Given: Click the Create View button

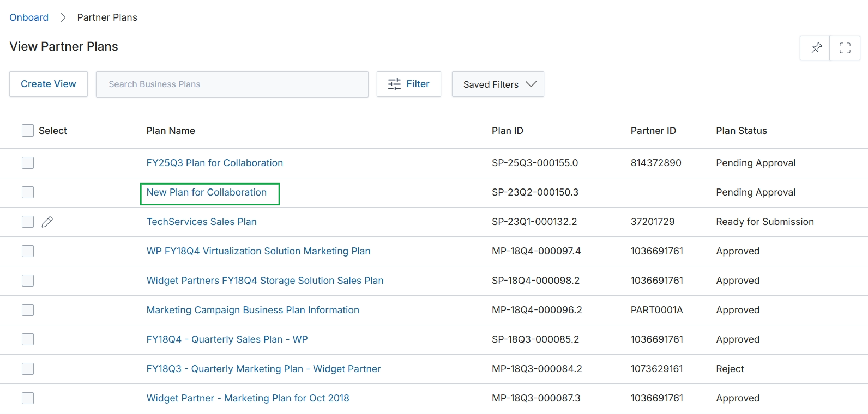Looking at the screenshot, I should [49, 84].
